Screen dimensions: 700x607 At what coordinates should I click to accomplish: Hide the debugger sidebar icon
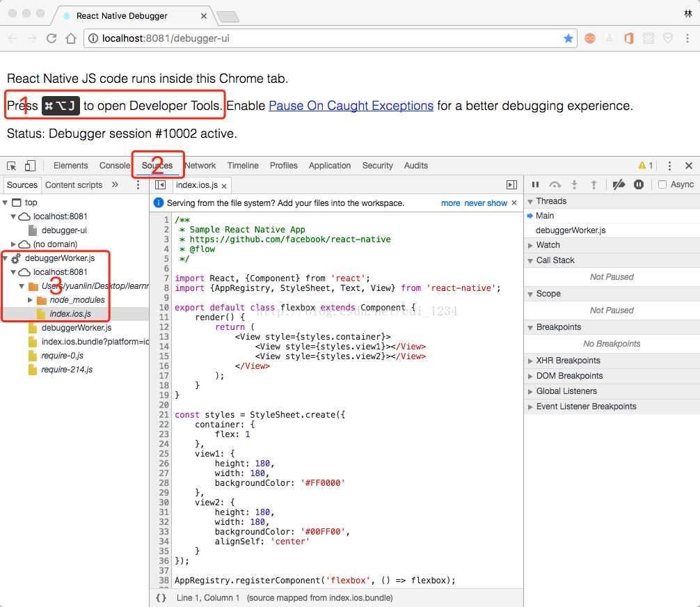coord(511,185)
